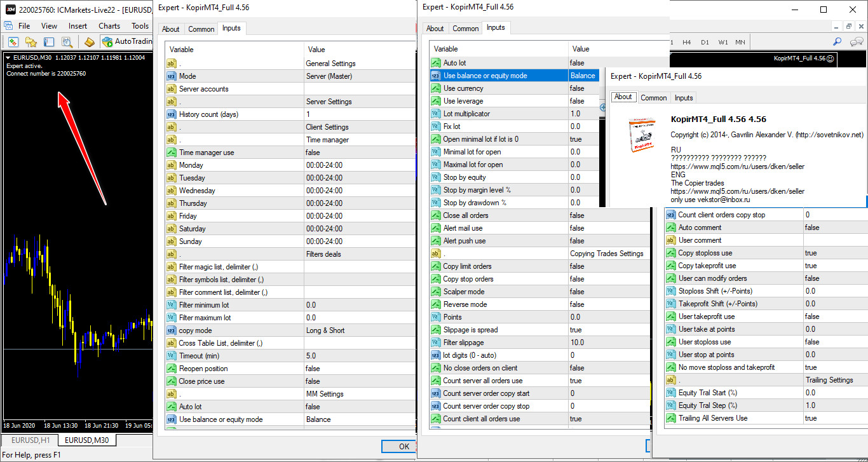Click the Navigator folder-star toolbar icon
The width and height of the screenshot is (868, 462).
31,42
